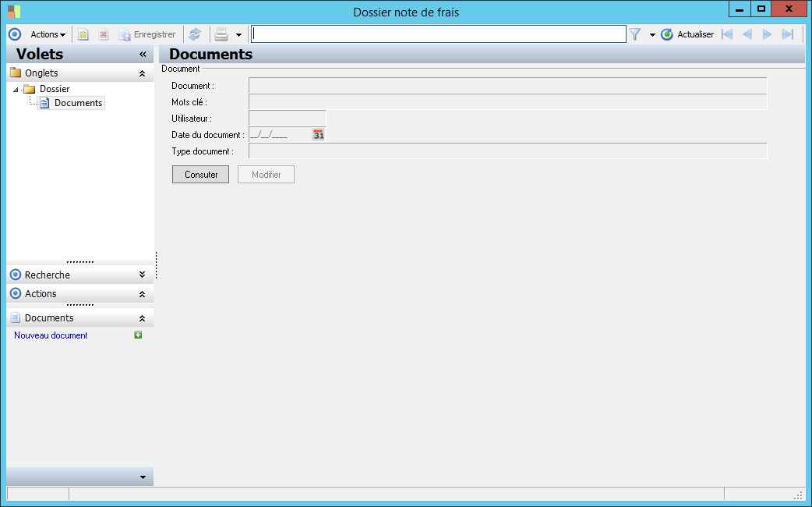Click the Mots clé input field

tap(507, 102)
